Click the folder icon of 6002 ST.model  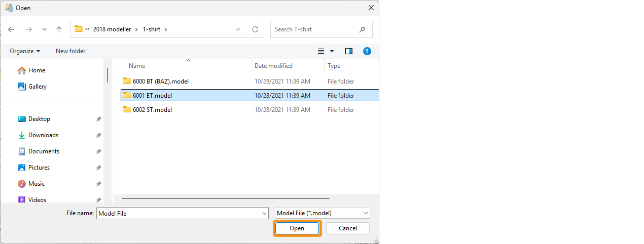tap(127, 110)
